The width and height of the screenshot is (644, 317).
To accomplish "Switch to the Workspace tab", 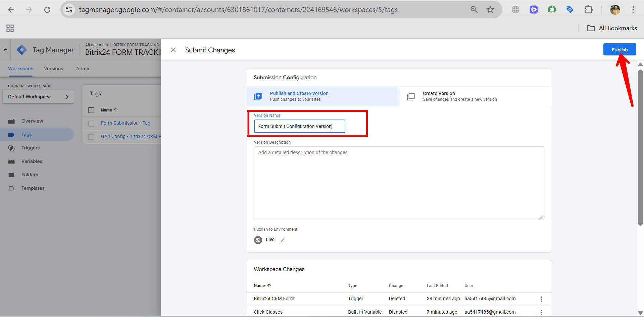I will pos(20,69).
